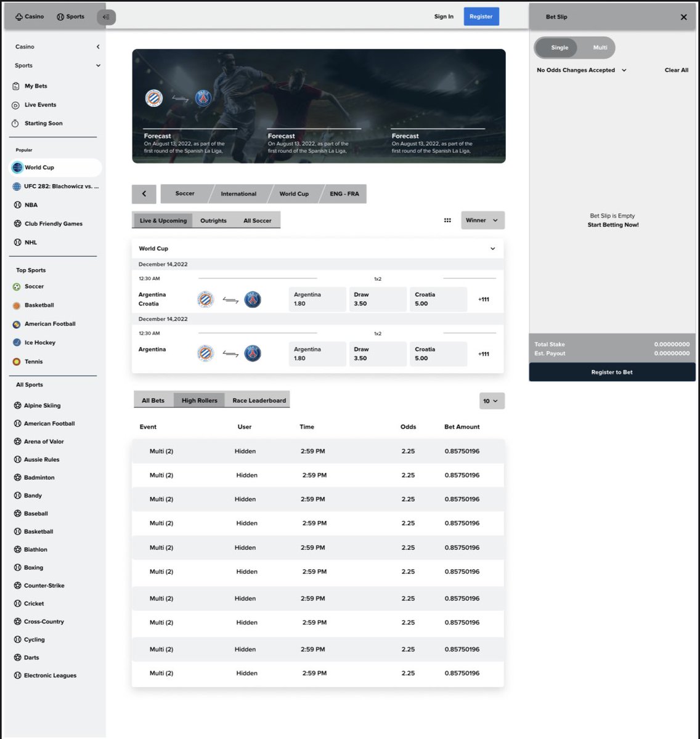The height and width of the screenshot is (739, 700).
Task: Click the NHL sidebar icon
Action: coord(17,243)
